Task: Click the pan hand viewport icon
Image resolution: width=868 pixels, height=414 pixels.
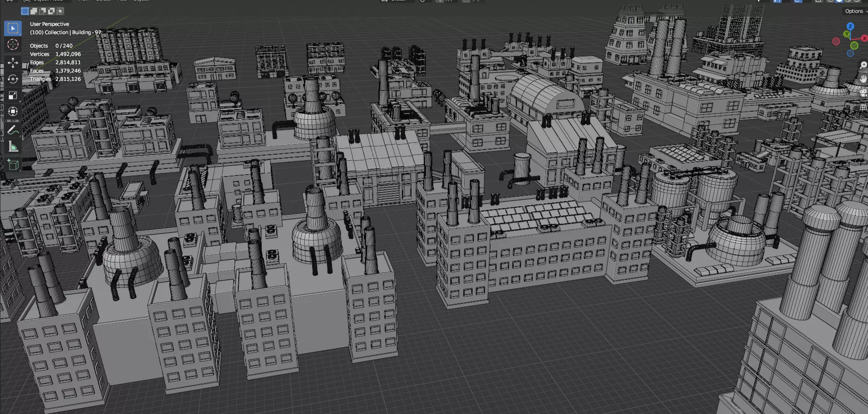Action: [x=863, y=79]
